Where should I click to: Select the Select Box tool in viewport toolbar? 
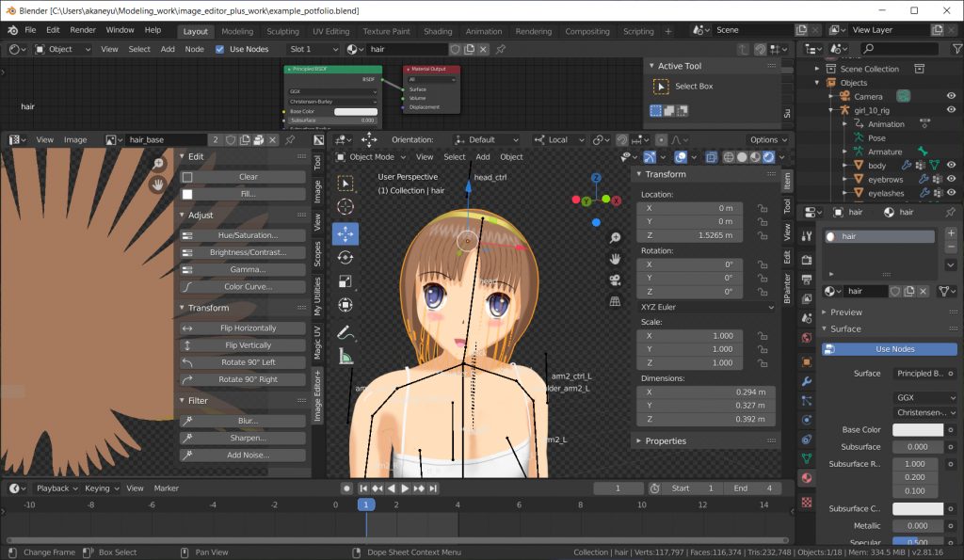tap(345, 184)
